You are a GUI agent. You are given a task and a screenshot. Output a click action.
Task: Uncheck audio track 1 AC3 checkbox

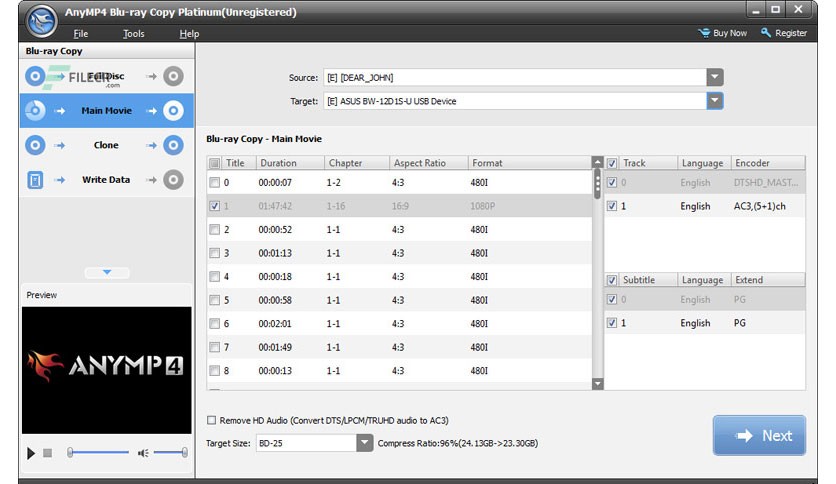[x=612, y=206]
